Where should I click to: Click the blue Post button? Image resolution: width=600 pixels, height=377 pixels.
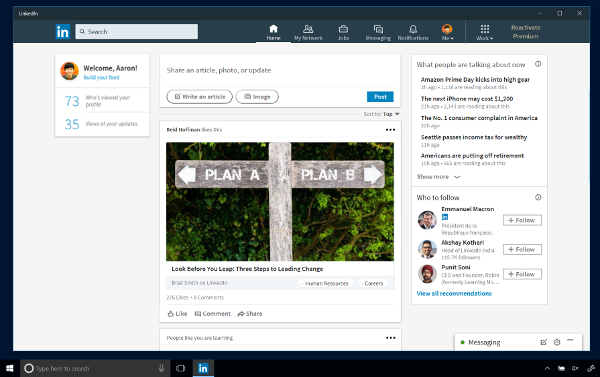[380, 97]
